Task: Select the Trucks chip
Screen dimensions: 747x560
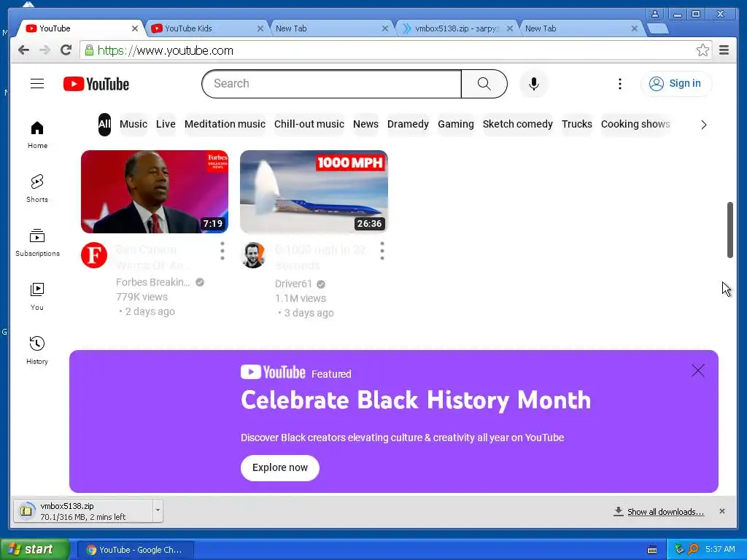Action: pos(577,124)
